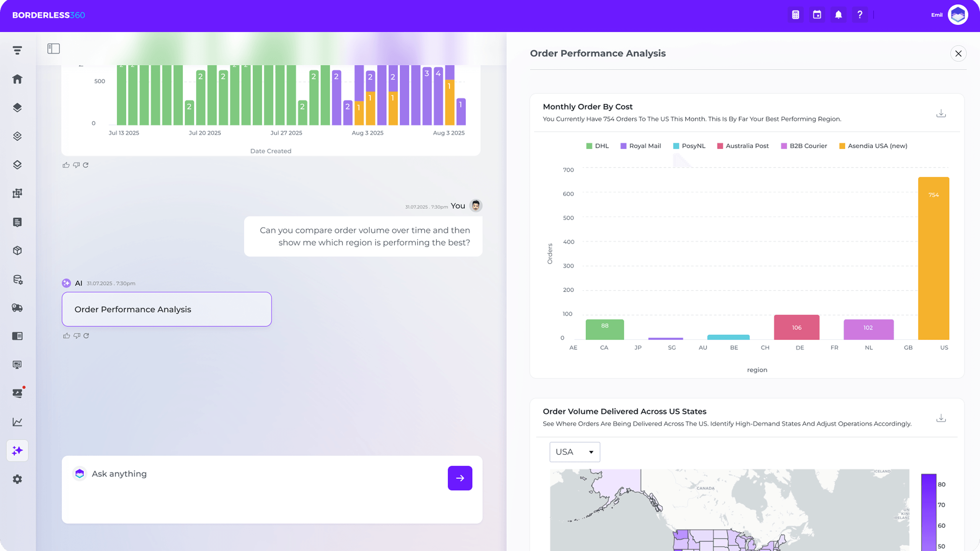Open settings gear in sidebar
The height and width of the screenshot is (551, 980).
pyautogui.click(x=17, y=479)
